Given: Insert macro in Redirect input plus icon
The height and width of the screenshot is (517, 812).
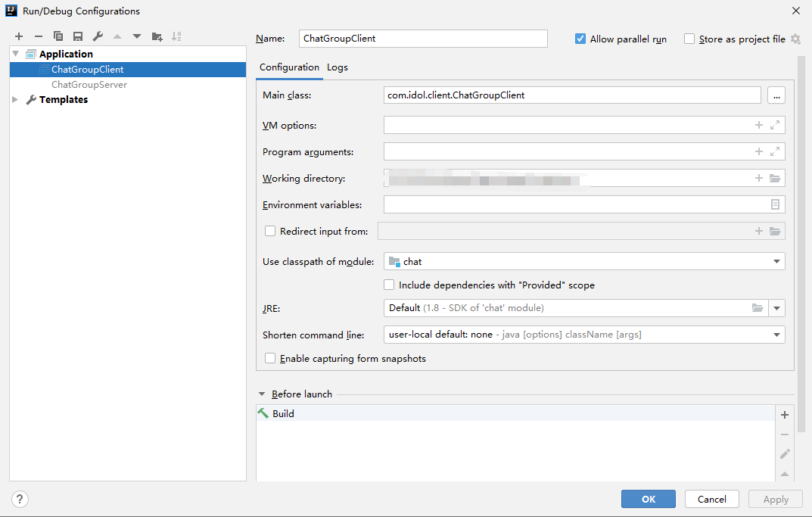Looking at the screenshot, I should (x=759, y=231).
